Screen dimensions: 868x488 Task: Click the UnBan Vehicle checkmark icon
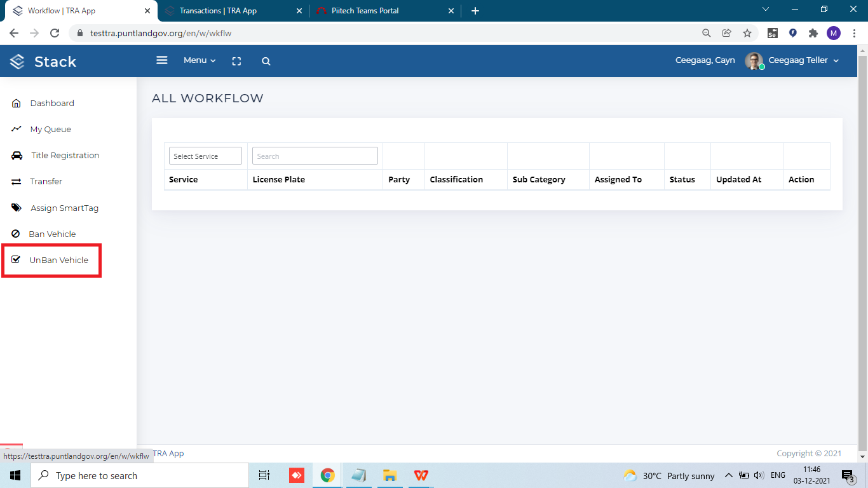tap(17, 259)
